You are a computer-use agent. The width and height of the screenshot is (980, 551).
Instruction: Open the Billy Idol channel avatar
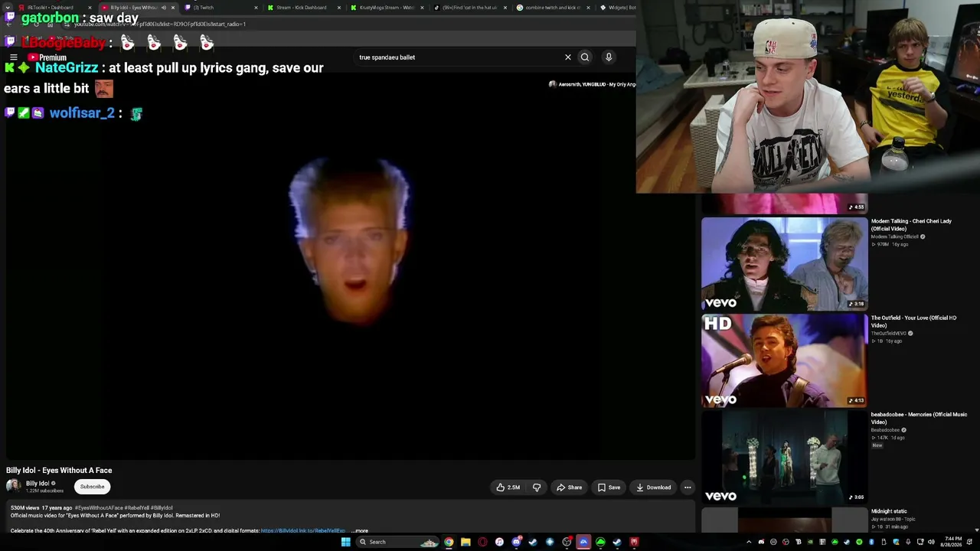[x=13, y=486]
